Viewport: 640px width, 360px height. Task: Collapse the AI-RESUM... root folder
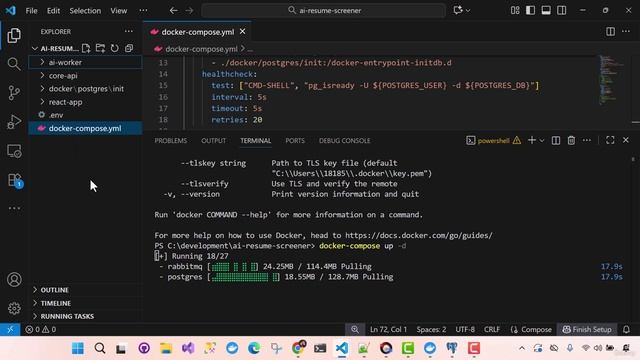(x=55, y=48)
